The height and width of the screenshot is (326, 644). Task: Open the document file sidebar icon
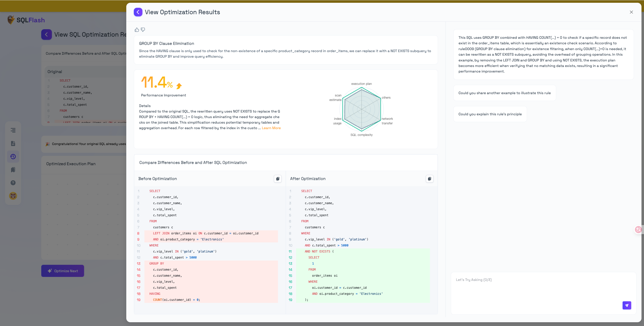(13, 143)
